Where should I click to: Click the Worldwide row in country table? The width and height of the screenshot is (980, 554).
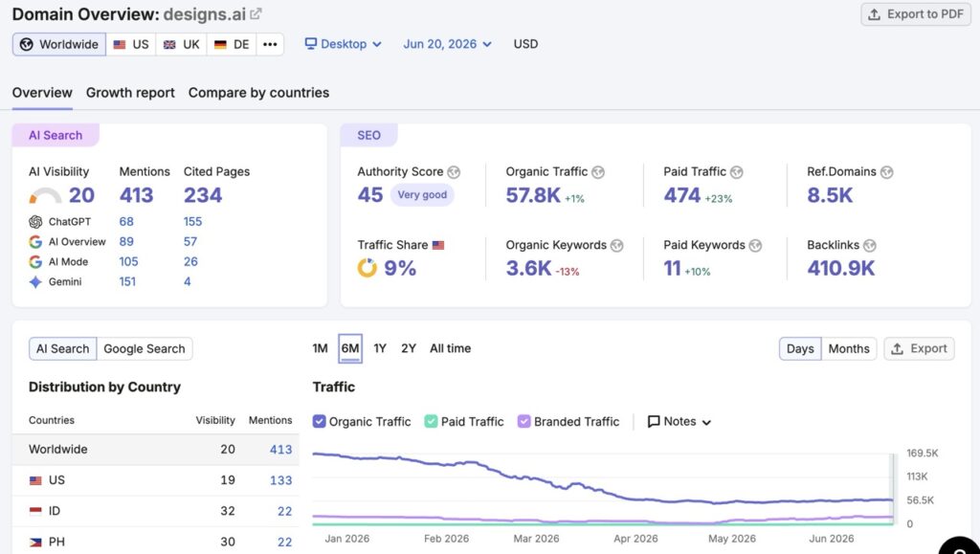pos(156,449)
